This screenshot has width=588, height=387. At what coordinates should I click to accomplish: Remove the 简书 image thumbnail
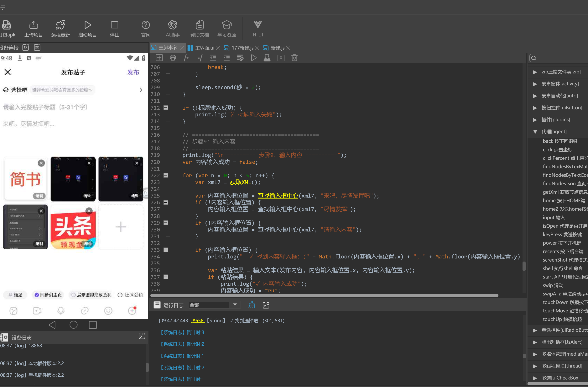coord(41,163)
